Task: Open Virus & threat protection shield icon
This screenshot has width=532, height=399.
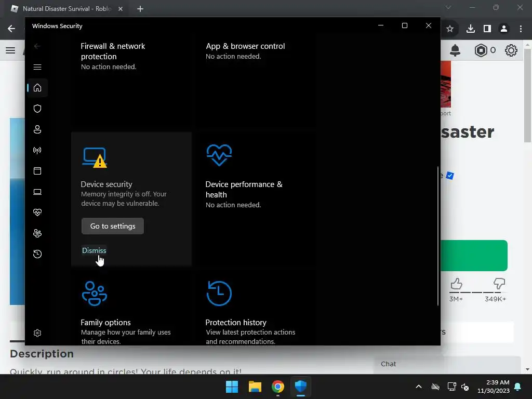Action: point(37,109)
